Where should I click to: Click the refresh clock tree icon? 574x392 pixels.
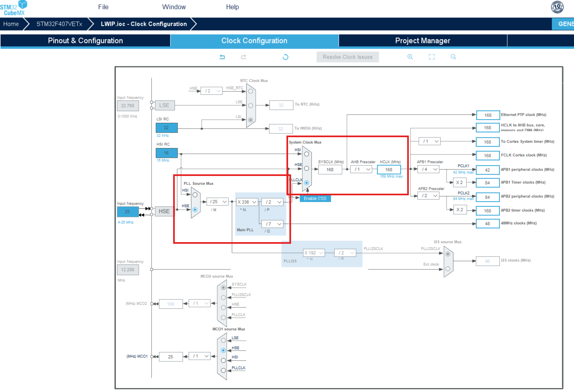285,57
